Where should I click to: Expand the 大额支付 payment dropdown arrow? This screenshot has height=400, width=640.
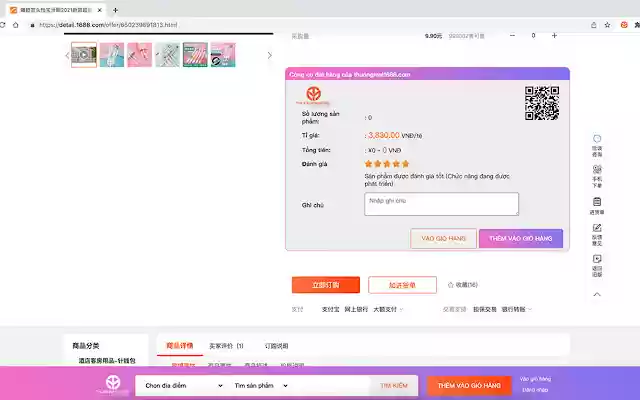402,310
